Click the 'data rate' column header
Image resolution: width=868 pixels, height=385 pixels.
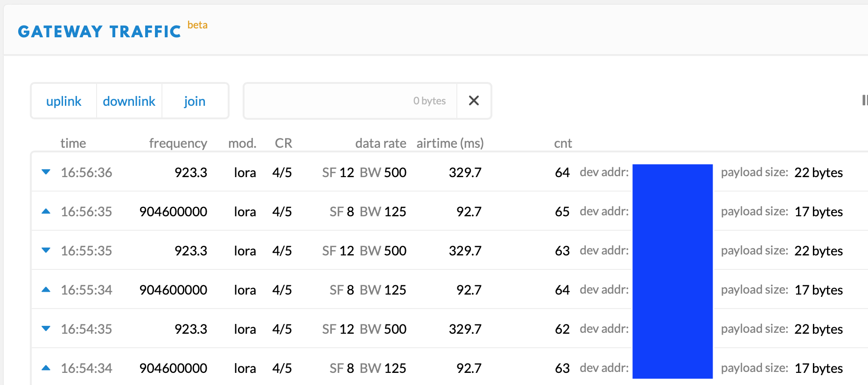click(x=380, y=143)
